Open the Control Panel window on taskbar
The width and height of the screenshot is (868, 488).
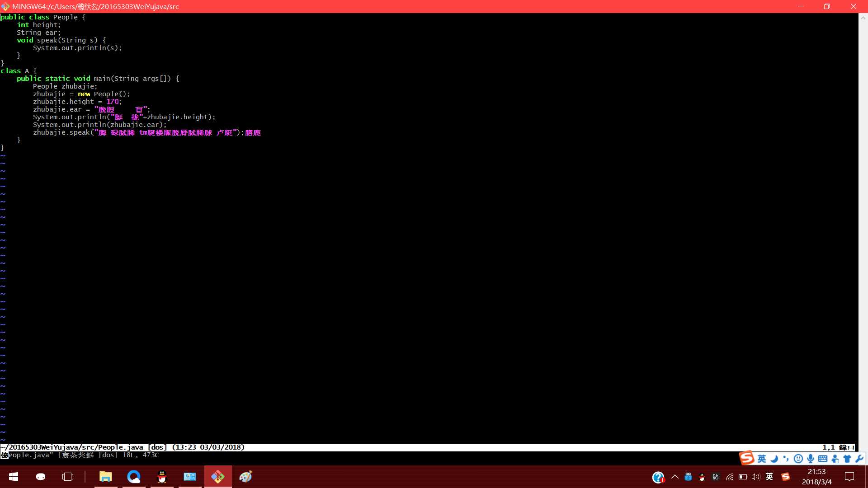point(190,477)
